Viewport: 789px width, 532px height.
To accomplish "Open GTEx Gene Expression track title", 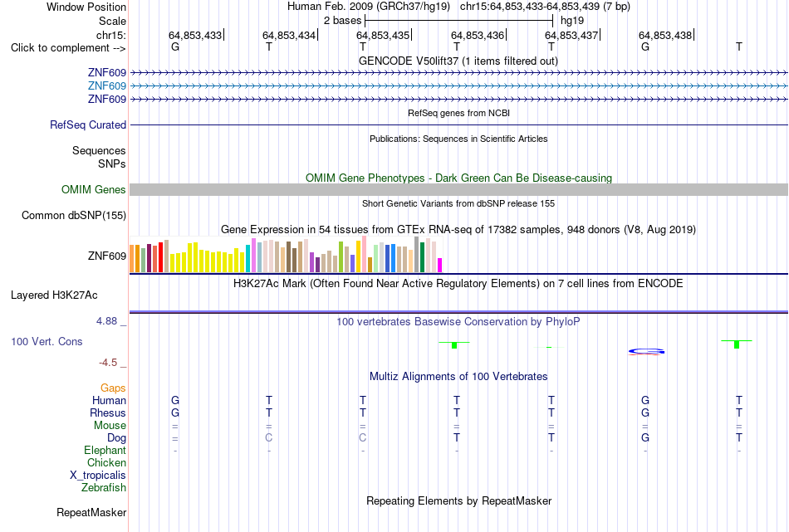I will click(x=458, y=230).
